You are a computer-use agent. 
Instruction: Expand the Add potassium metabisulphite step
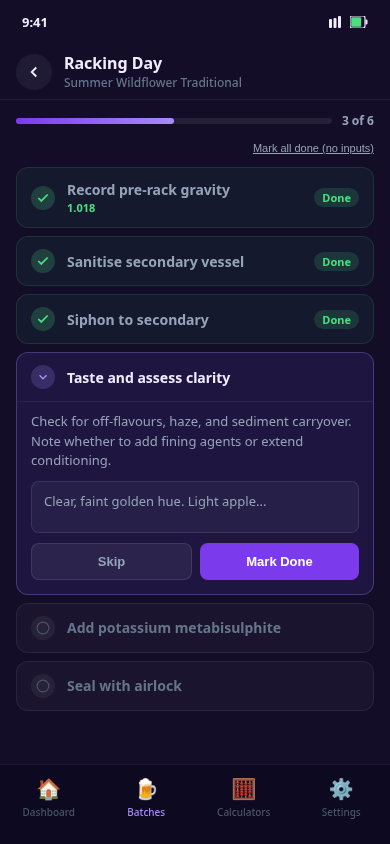click(195, 628)
